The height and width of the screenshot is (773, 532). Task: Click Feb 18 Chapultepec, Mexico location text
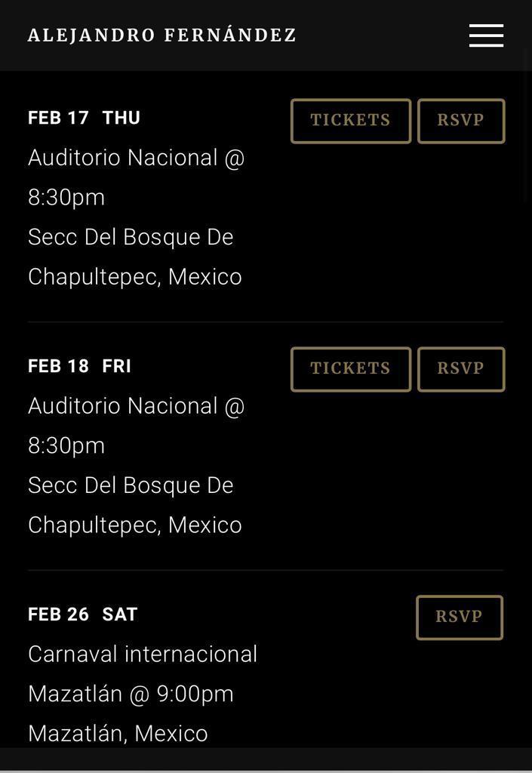pyautogui.click(x=135, y=525)
